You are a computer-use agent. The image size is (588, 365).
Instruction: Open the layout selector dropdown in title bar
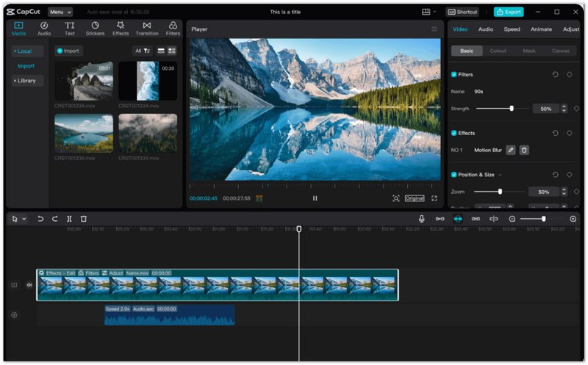pos(429,12)
